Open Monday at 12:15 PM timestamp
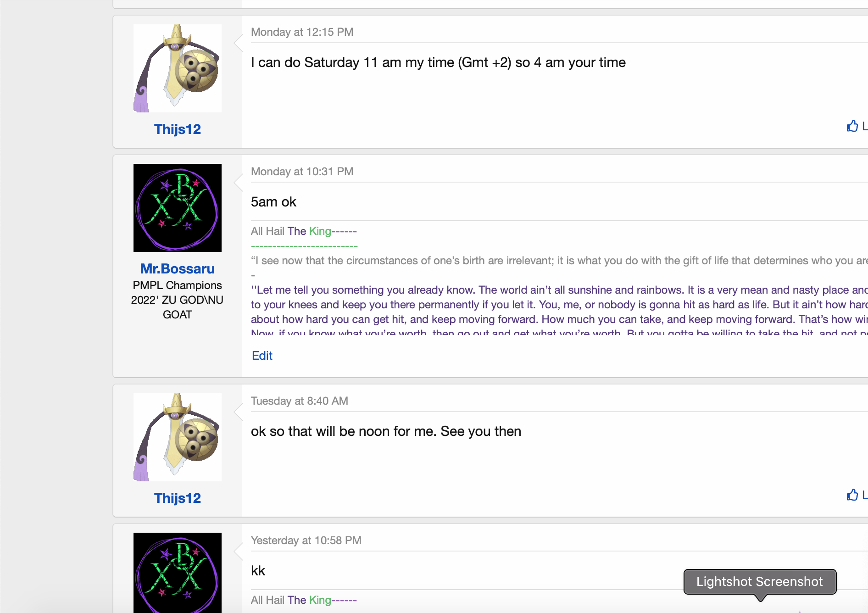 pyautogui.click(x=302, y=32)
